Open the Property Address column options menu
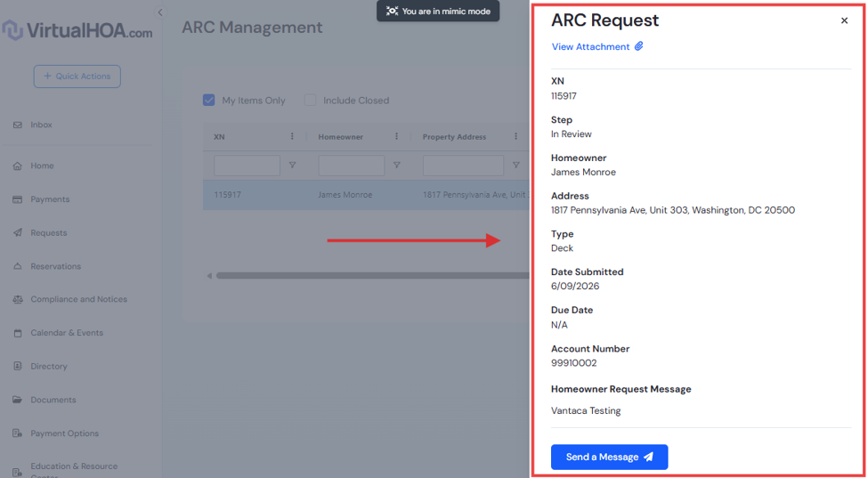 coord(515,137)
